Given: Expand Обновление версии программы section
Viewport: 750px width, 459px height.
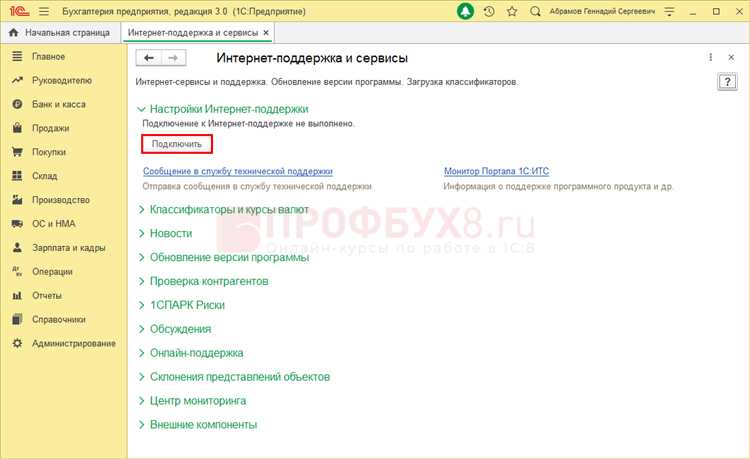Looking at the screenshot, I should pyautogui.click(x=141, y=257).
